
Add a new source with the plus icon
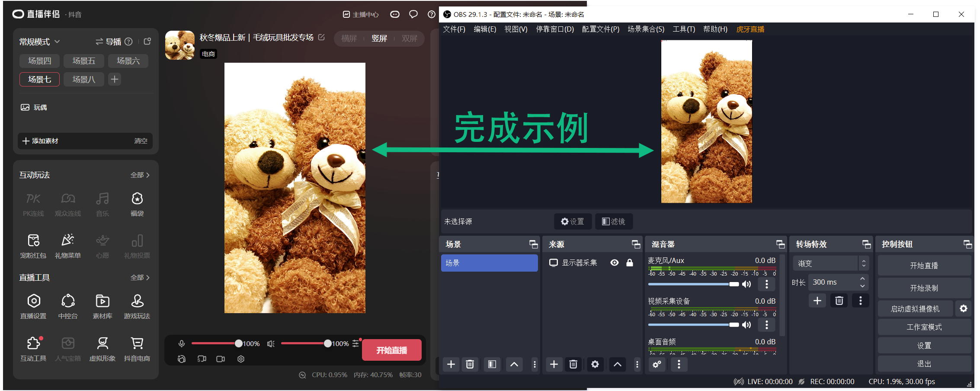(x=554, y=365)
